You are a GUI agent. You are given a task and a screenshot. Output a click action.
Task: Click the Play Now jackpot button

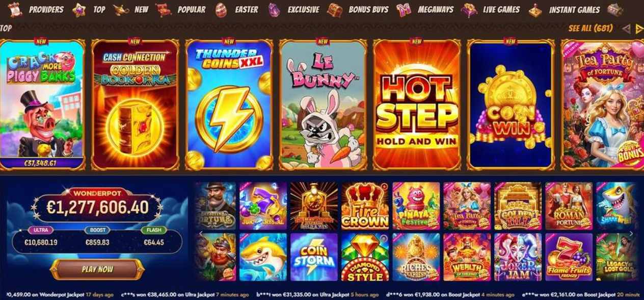[x=97, y=269]
